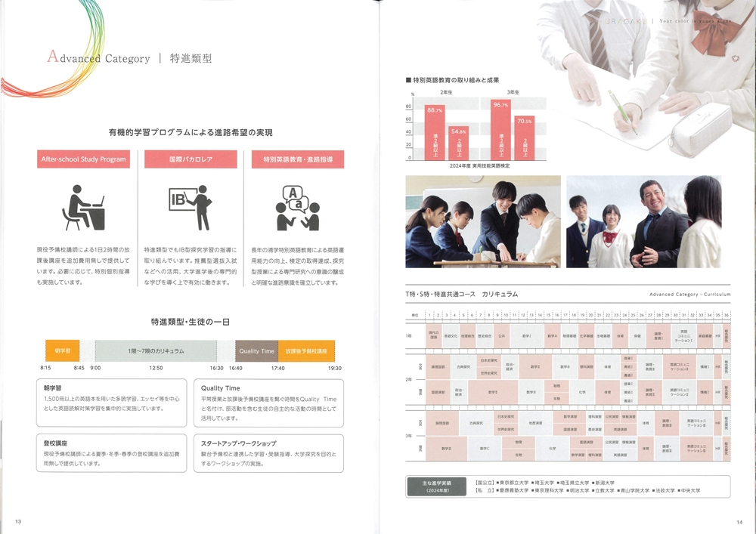Click the Advanced Category page heading
This screenshot has height=534, width=756.
click(98, 58)
